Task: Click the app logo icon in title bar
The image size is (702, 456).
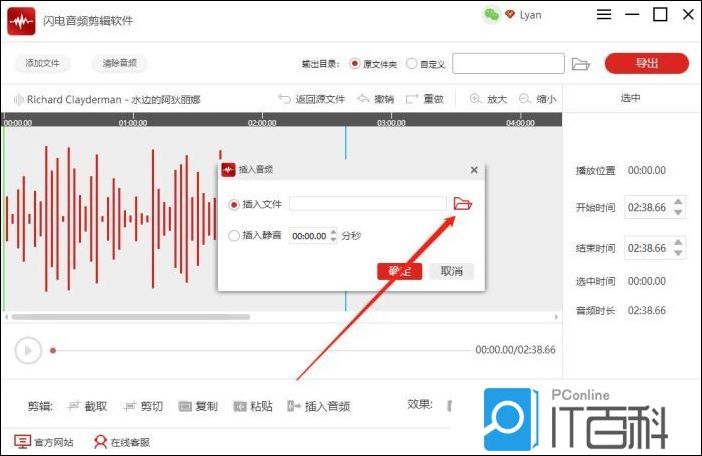Action: click(21, 21)
